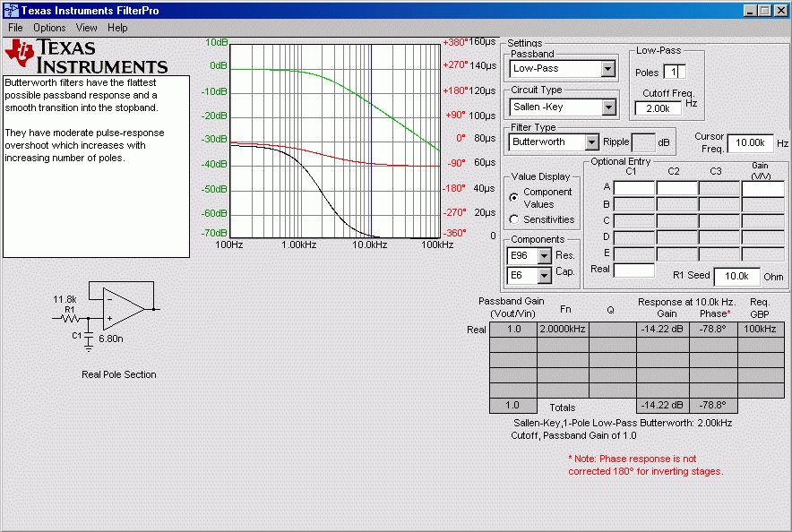Click the 2.0000kHz Fn cell

(562, 329)
